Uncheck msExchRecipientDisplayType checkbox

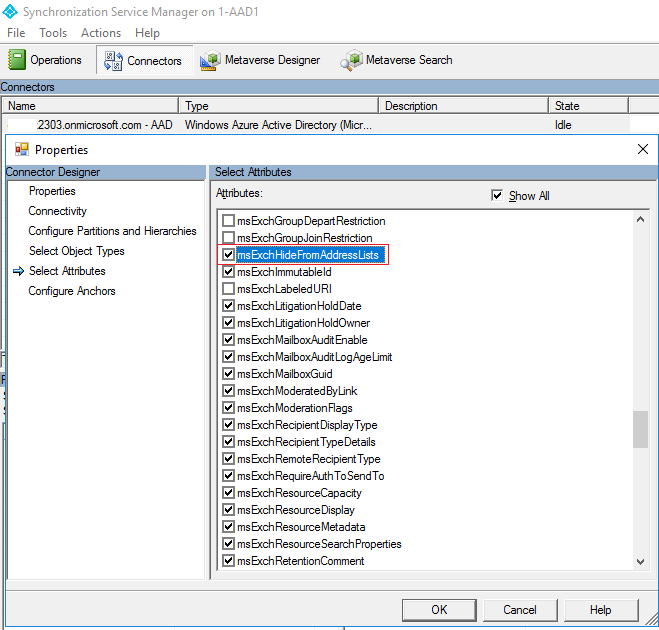click(228, 425)
